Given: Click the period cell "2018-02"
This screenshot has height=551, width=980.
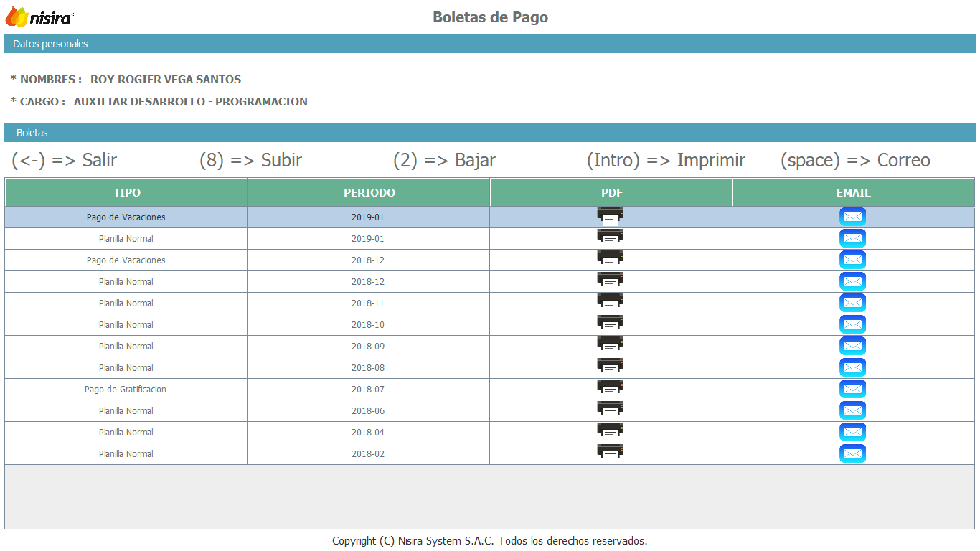Looking at the screenshot, I should coord(368,453).
